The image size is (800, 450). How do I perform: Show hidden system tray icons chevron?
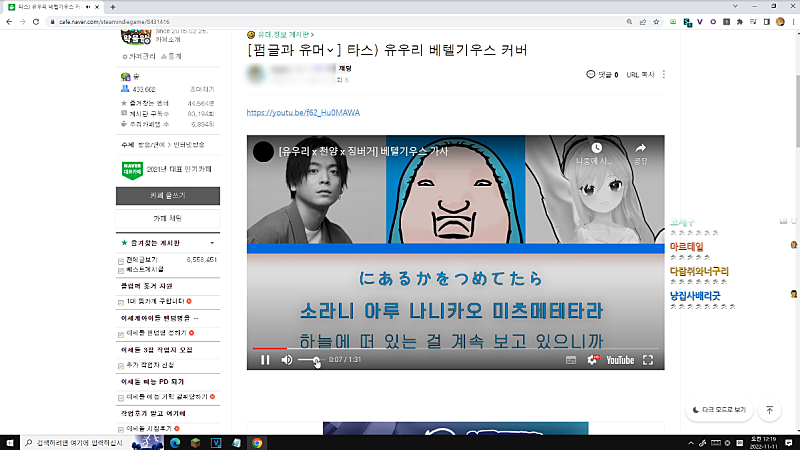[x=691, y=443]
